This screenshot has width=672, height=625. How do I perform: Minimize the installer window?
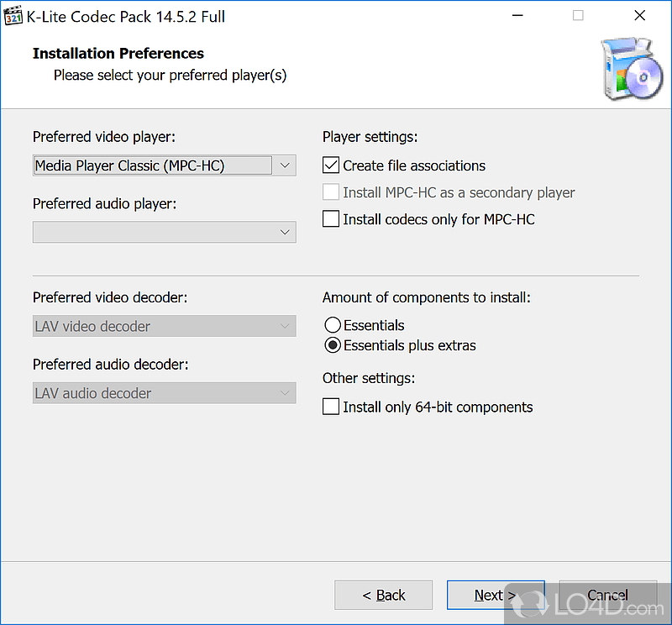coord(517,15)
